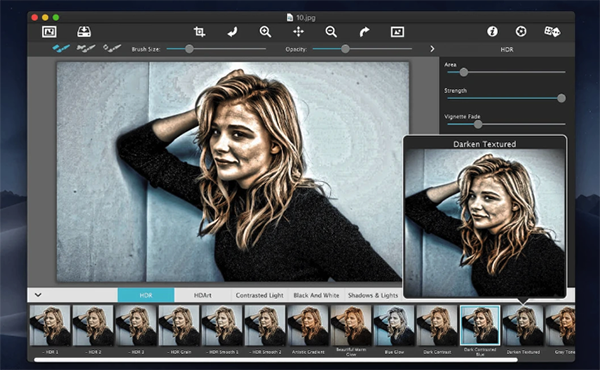This screenshot has width=600, height=370.
Task: Open the Contrasted Light tab
Action: pyautogui.click(x=259, y=295)
